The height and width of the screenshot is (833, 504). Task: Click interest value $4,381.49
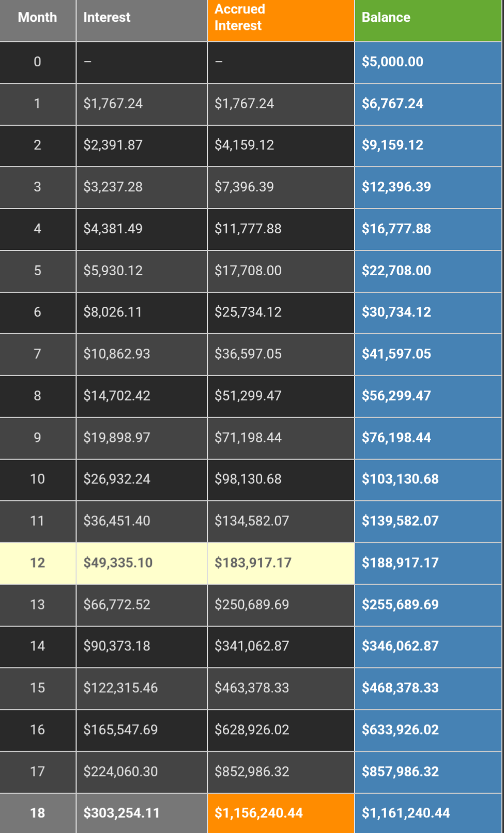142,229
